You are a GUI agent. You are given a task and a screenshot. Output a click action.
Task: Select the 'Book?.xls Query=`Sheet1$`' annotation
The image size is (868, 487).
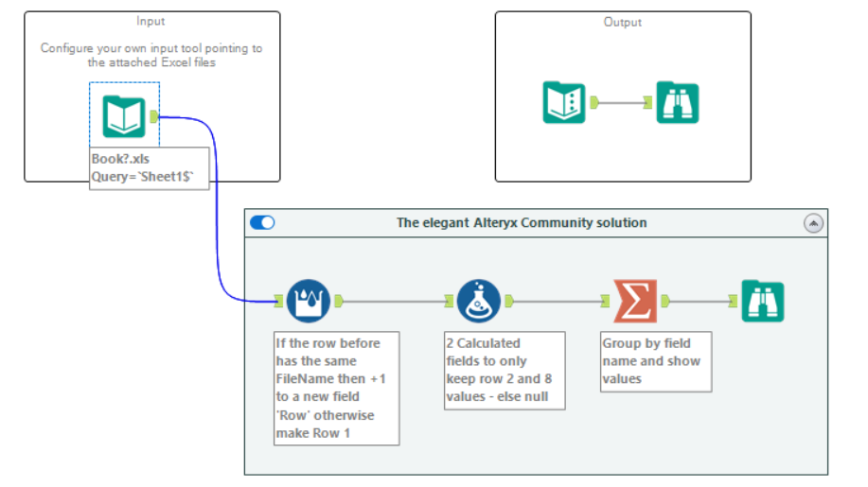[x=150, y=168]
